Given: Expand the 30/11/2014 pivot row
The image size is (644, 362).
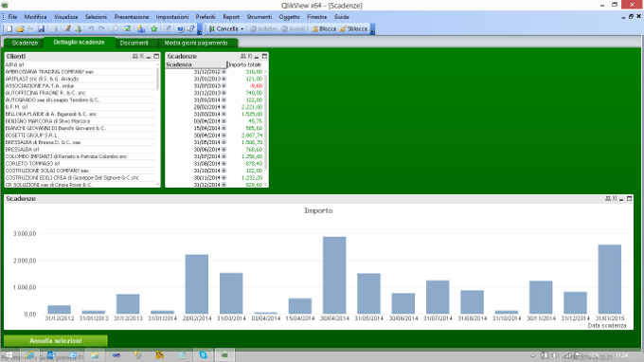Looking at the screenshot, I should point(224,177).
